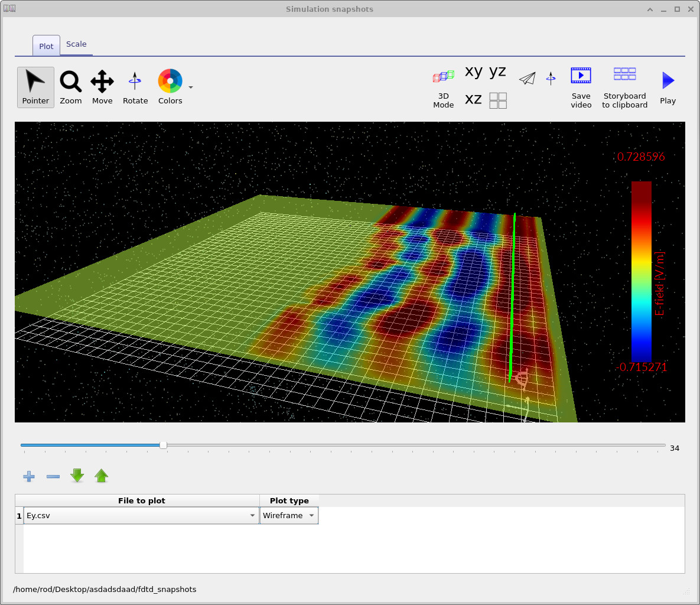Screen dimensions: 700x605
Task: Switch to xz plane view
Action: pyautogui.click(x=473, y=99)
